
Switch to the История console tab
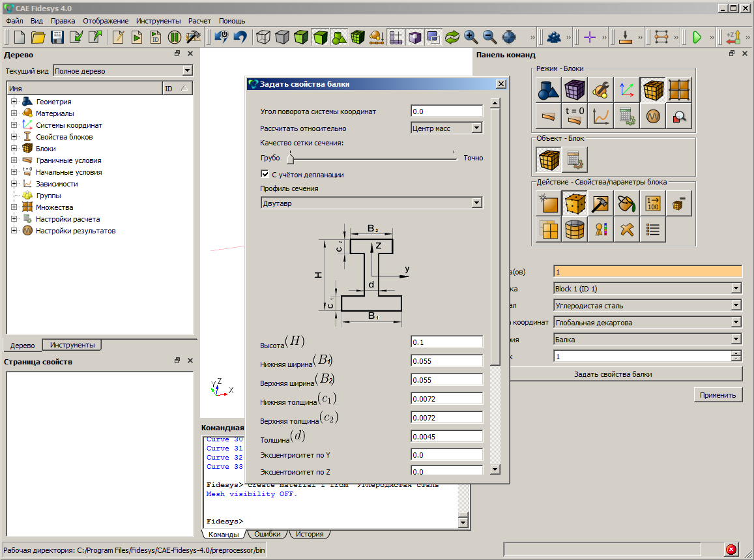309,534
